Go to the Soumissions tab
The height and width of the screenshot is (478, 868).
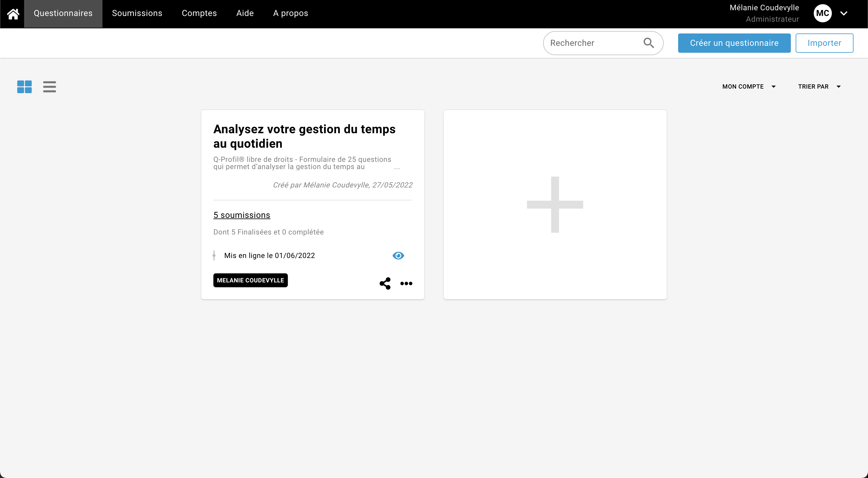coord(137,14)
